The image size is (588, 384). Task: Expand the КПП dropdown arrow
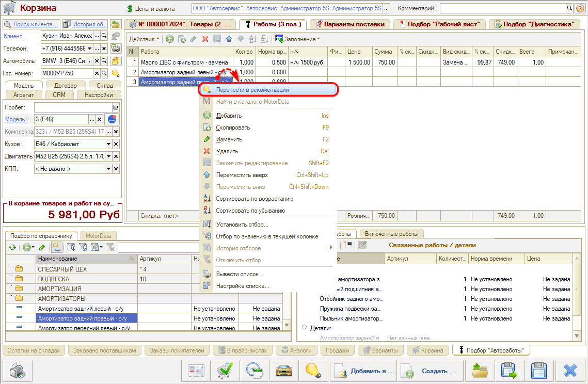[x=109, y=169]
